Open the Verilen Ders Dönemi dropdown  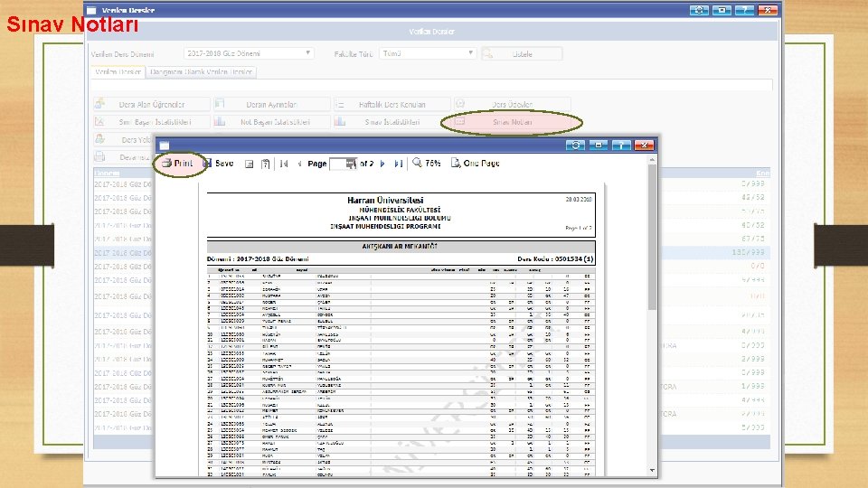pyautogui.click(x=249, y=53)
